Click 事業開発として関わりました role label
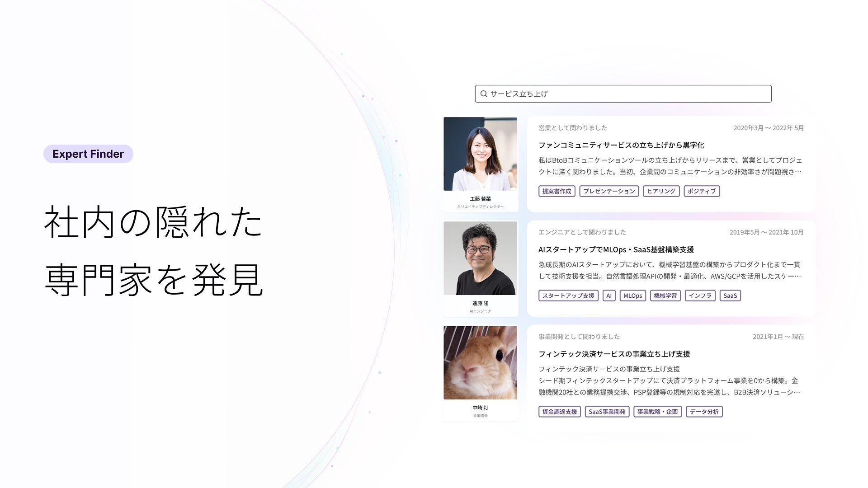Screen dimensions: 868x488 tap(579, 337)
